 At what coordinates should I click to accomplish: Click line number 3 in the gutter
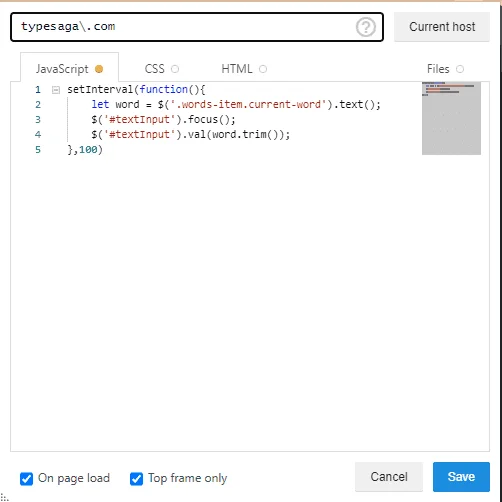[x=38, y=120]
